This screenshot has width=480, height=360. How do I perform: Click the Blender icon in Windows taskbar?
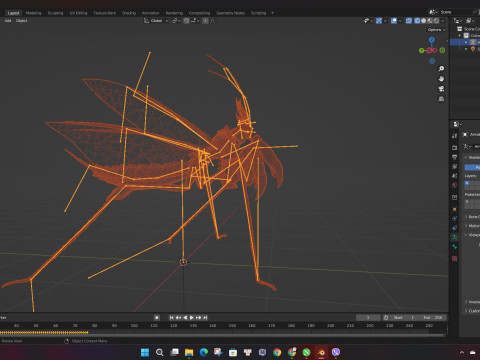click(321, 352)
